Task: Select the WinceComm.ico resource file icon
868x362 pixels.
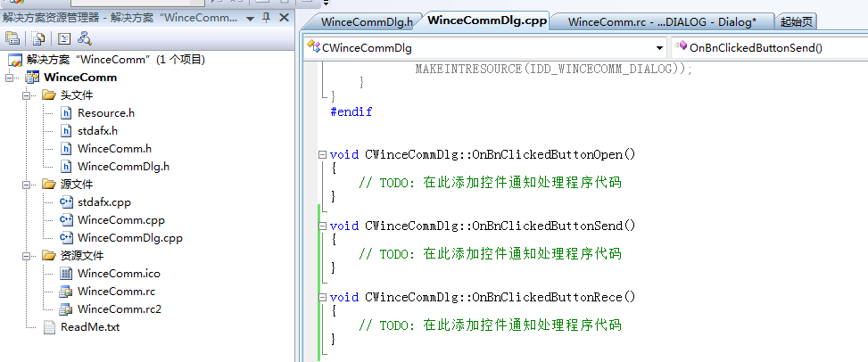Action: click(x=66, y=274)
